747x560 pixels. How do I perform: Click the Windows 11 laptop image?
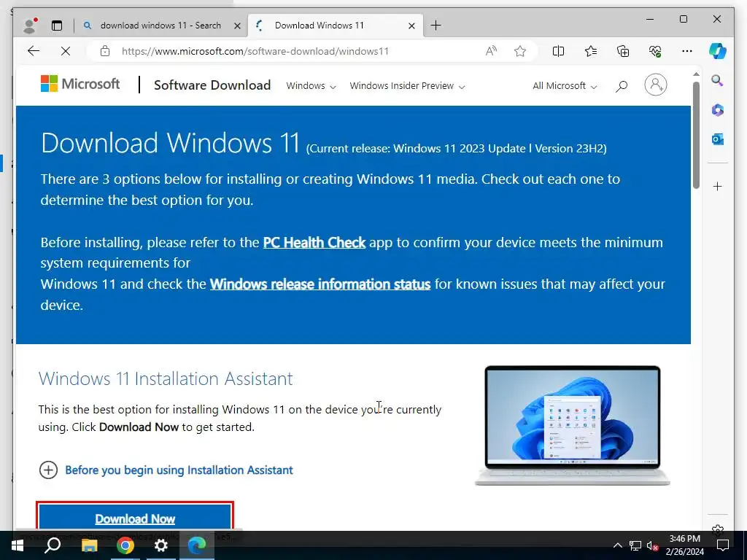pos(572,425)
